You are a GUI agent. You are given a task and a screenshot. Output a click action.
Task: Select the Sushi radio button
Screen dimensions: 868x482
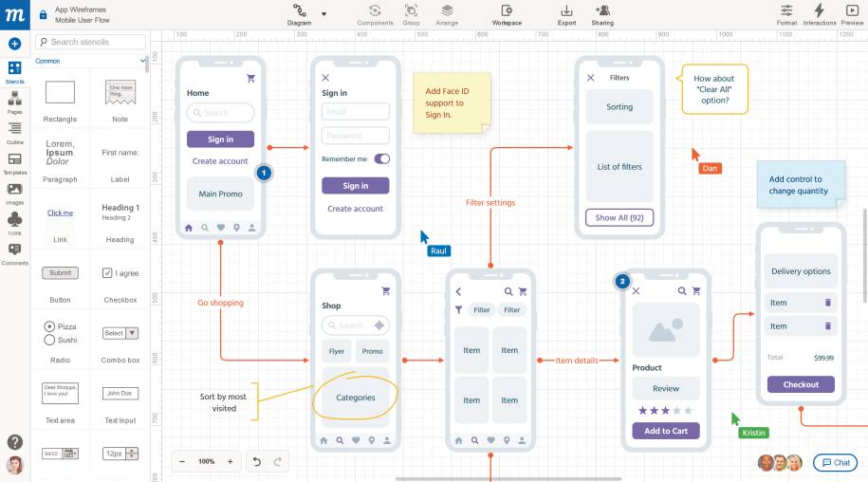click(x=49, y=340)
